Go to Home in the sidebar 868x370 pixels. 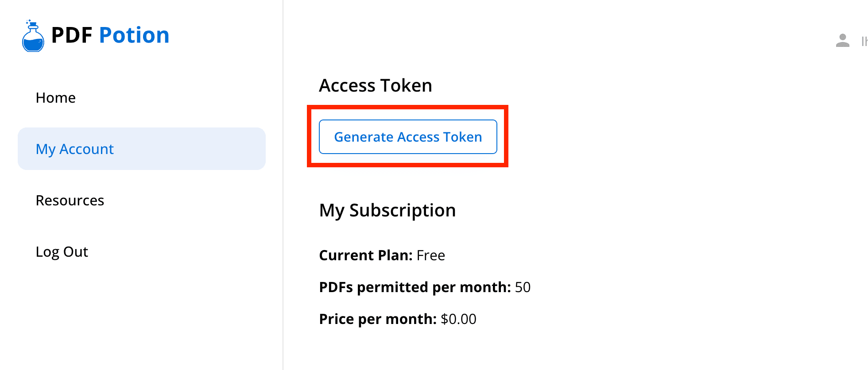click(56, 97)
